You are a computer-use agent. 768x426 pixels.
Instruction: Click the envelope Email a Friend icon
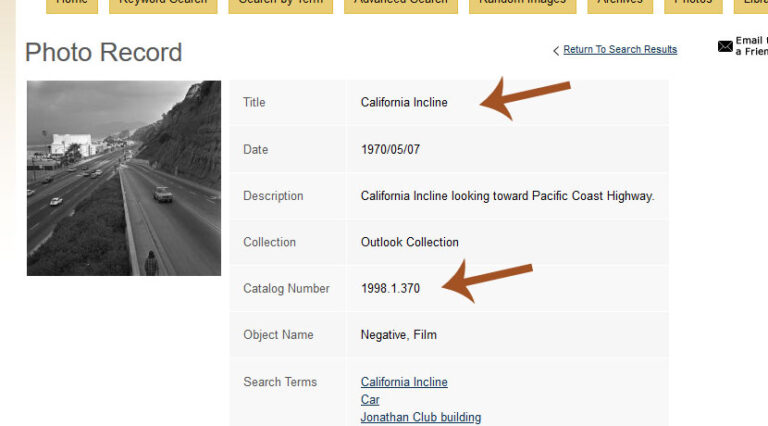pos(725,47)
